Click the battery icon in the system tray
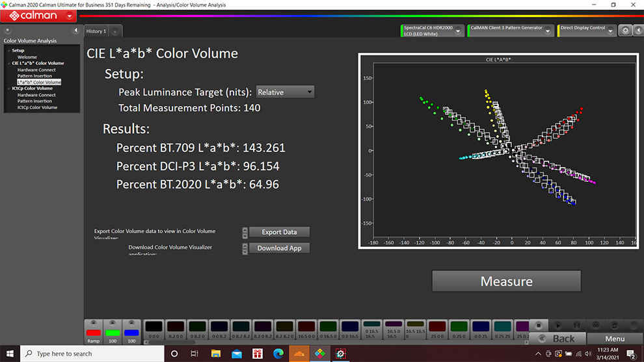Image resolution: width=644 pixels, height=362 pixels. pyautogui.click(x=569, y=354)
